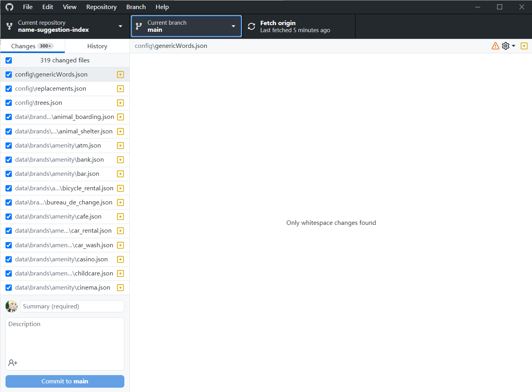Uncheck config\replacements.json from the commit
Image resolution: width=532 pixels, height=392 pixels.
point(9,89)
